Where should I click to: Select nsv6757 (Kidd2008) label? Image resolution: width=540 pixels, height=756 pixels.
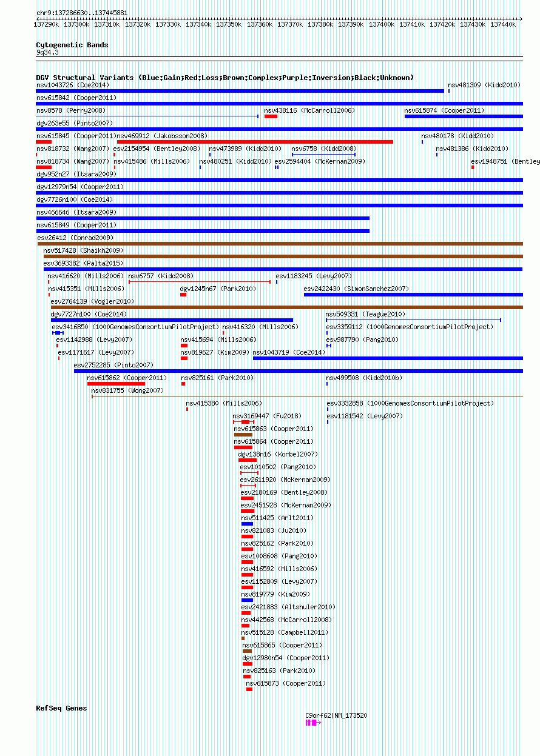[x=161, y=276]
